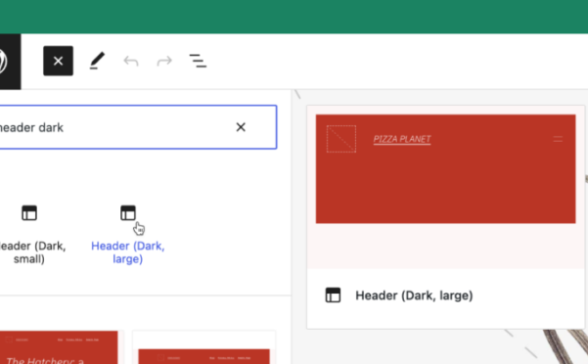Click the Undo arrow

click(131, 61)
